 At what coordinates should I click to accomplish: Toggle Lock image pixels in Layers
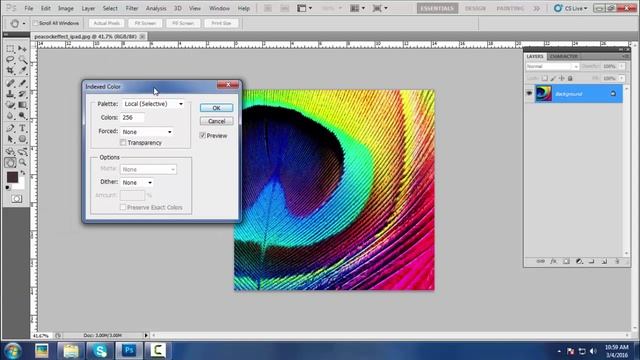point(553,78)
